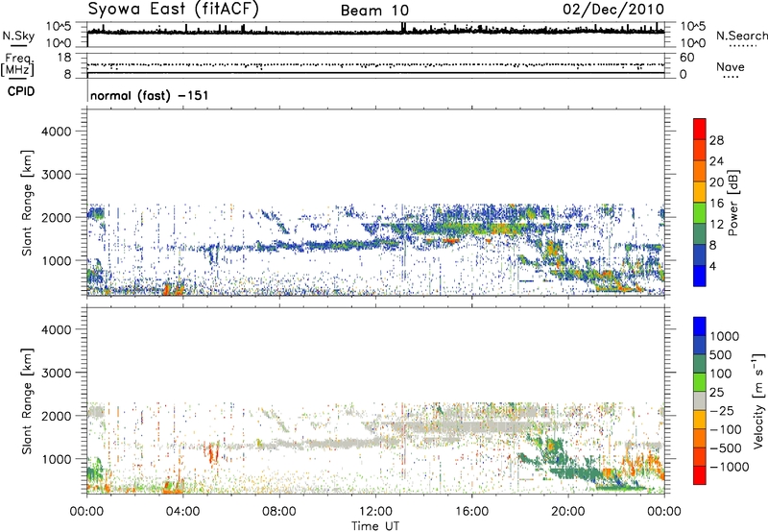Click '2000' on the velocity panel axis
Screen dimensions: 768x532
pos(56,416)
